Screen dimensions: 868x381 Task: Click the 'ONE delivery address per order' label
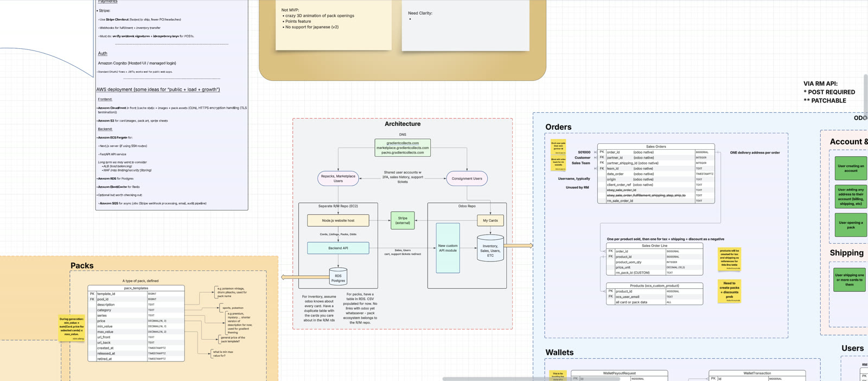coord(755,153)
